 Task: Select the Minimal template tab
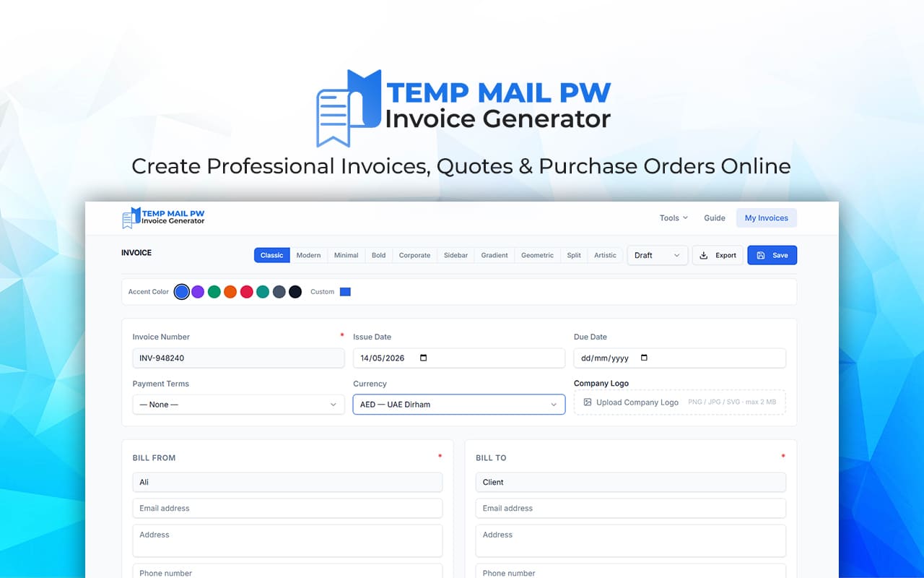pyautogui.click(x=346, y=255)
